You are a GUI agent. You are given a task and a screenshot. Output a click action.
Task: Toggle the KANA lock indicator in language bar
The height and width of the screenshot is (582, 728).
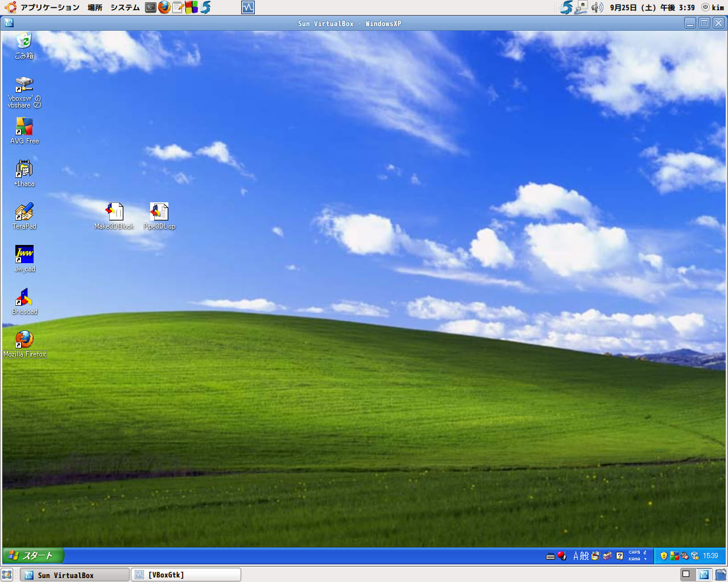pyautogui.click(x=634, y=559)
